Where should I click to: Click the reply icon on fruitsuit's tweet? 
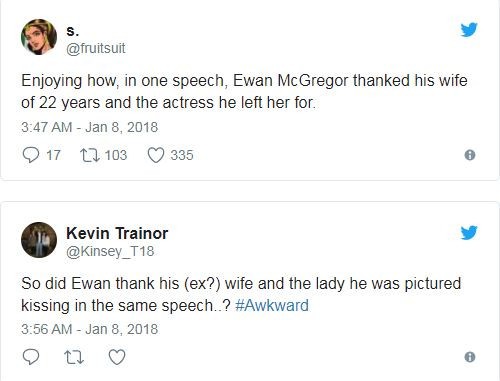pos(31,155)
